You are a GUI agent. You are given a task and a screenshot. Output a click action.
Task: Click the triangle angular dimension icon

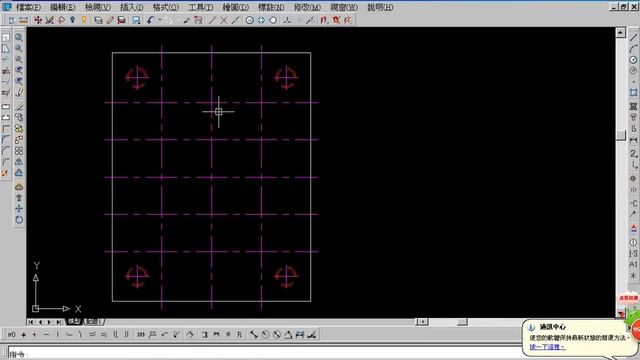click(288, 335)
